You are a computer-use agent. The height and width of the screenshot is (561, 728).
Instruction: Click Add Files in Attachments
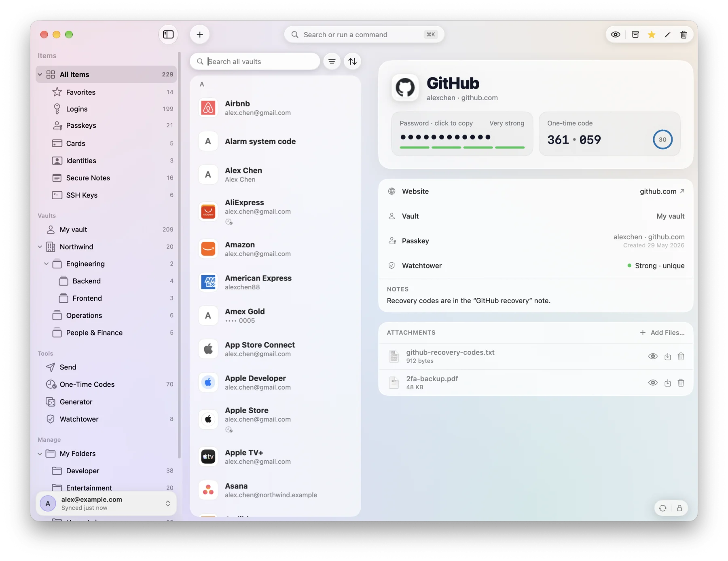[662, 332]
